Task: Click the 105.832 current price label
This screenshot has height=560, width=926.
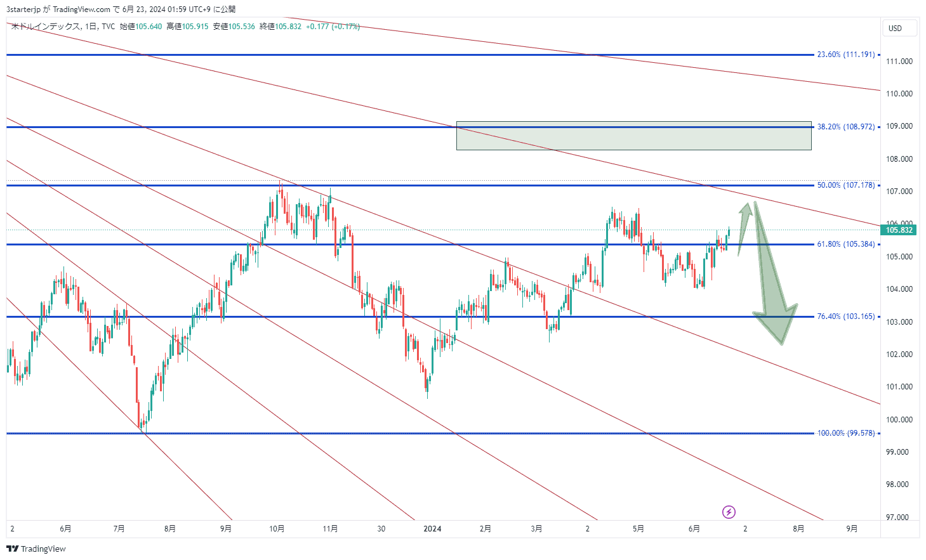Action: point(899,230)
